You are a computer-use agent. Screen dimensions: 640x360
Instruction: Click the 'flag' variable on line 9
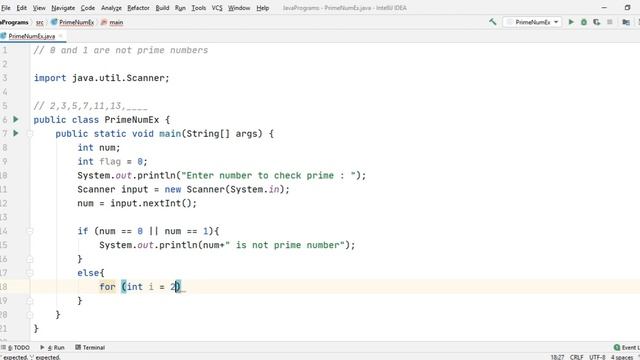(x=110, y=162)
